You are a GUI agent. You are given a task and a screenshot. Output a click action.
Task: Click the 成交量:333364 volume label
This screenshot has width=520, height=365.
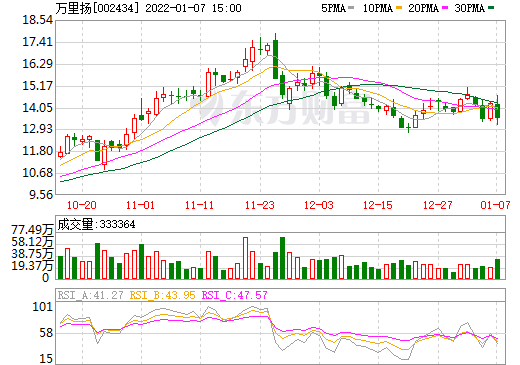(96, 224)
